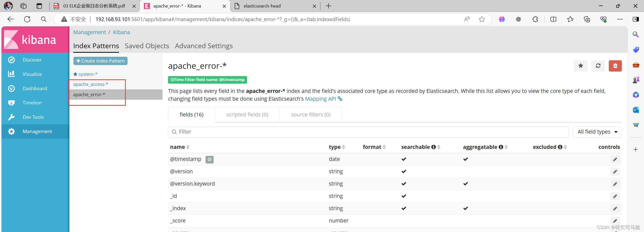The width and height of the screenshot is (644, 232).
Task: Switch to the ELK PDF browser tab
Action: (94, 6)
